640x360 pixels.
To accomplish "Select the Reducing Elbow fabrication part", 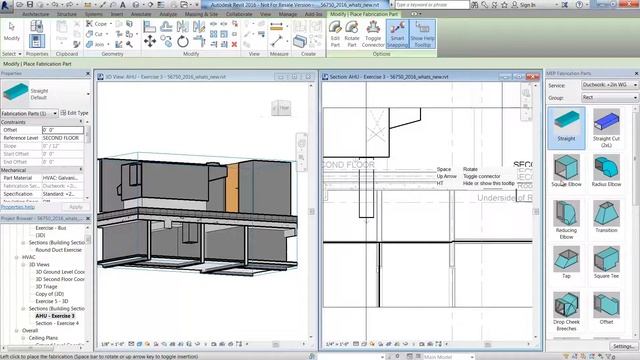I will click(x=566, y=220).
